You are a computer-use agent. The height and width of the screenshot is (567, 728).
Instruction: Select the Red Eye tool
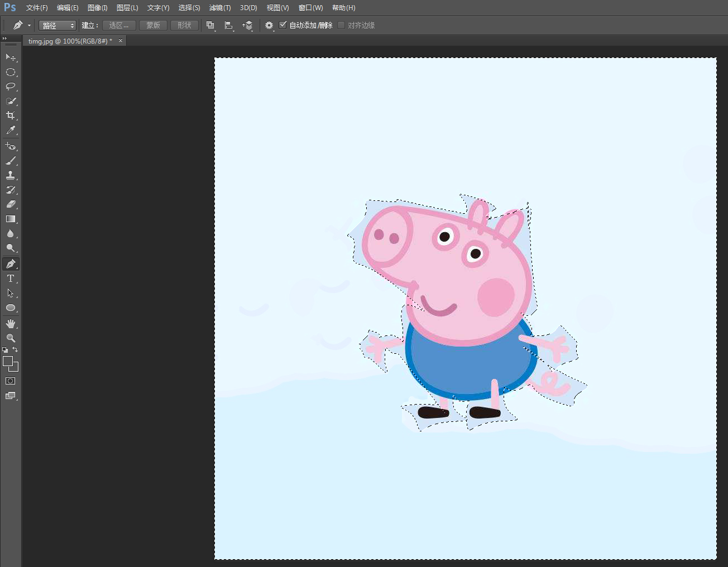pos(11,146)
